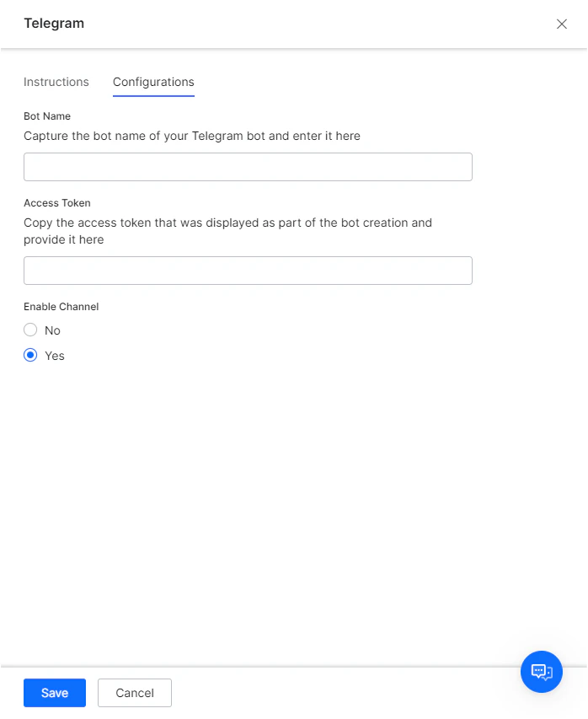Click inside the Bot Name input field
The image size is (588, 719).
tap(248, 167)
